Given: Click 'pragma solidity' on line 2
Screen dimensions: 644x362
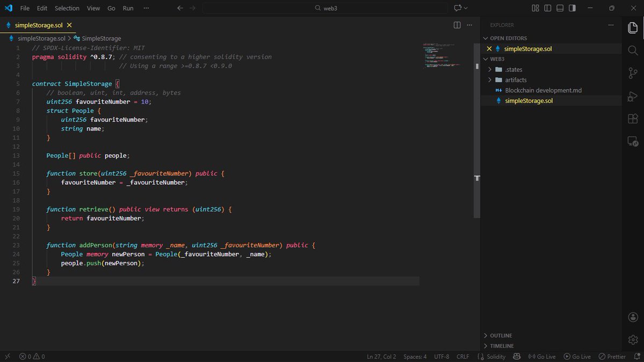Looking at the screenshot, I should pos(59,57).
